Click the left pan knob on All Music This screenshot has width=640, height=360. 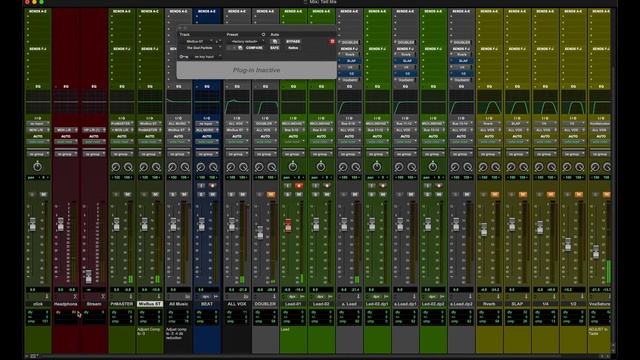tap(172, 167)
